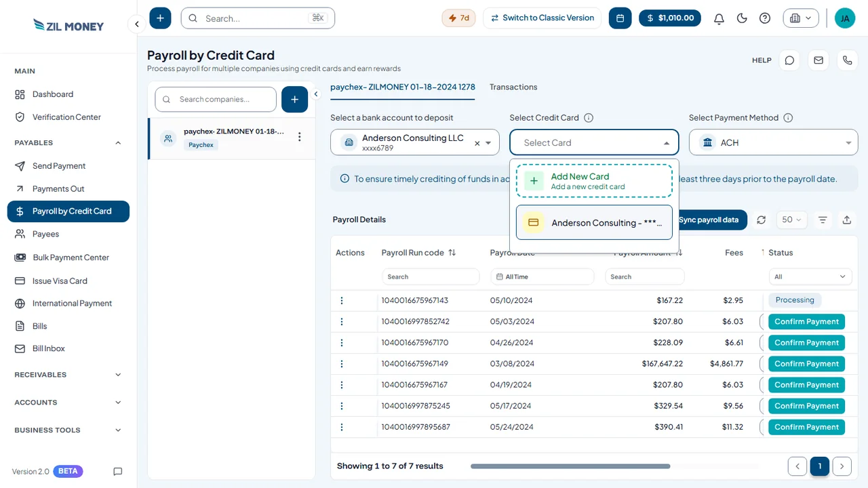Collapse the Select Card dropdown
The image size is (868, 488).
666,143
